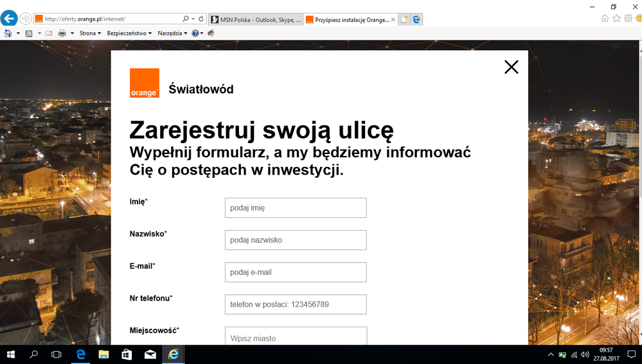Switch to the MSN Polska tab

[256, 20]
